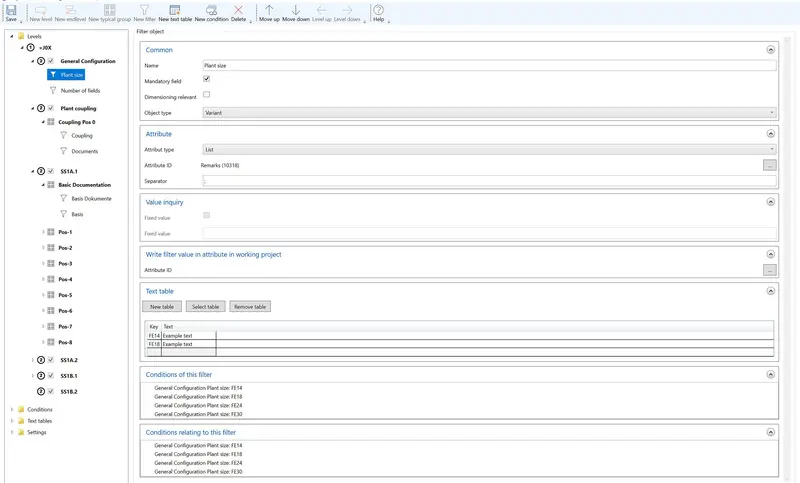This screenshot has width=800, height=483.
Task: Enable the Dimensioning relevant checkbox
Action: (206, 94)
